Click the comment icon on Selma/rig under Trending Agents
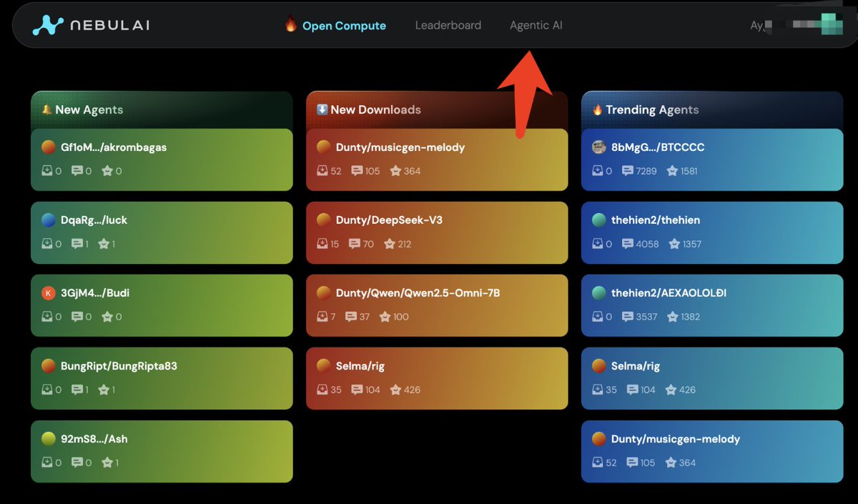Viewport: 858px width, 504px height. 633,390
